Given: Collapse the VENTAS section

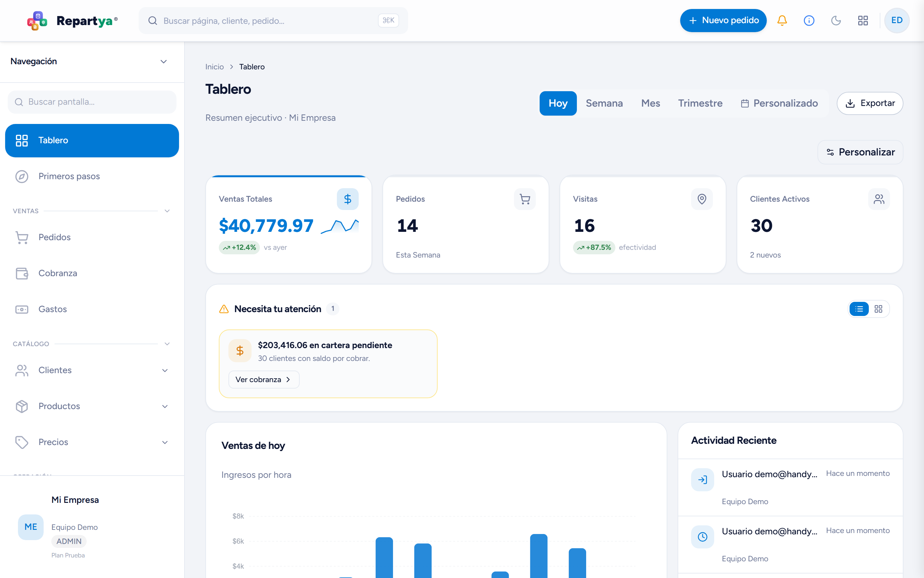Looking at the screenshot, I should (167, 211).
